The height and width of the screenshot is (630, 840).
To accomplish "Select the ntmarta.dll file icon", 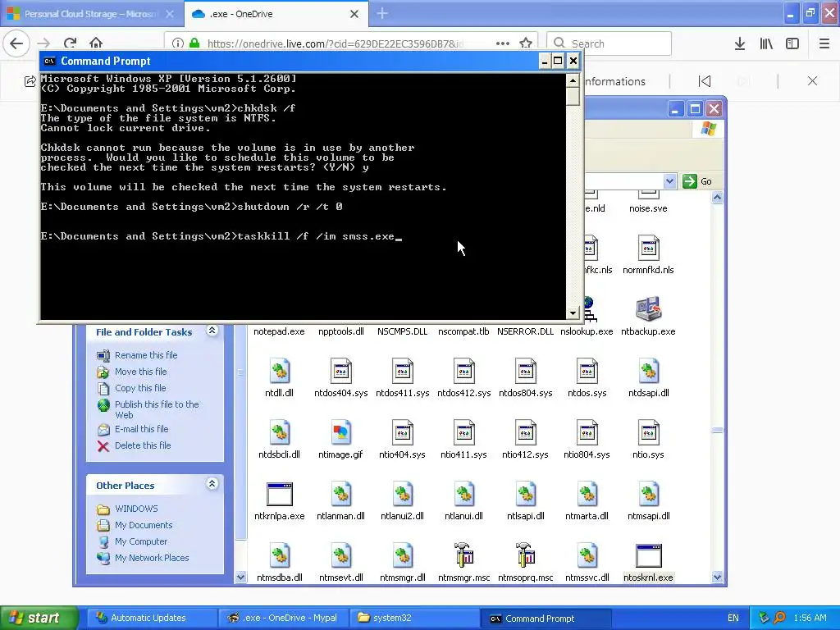I will pos(587,495).
